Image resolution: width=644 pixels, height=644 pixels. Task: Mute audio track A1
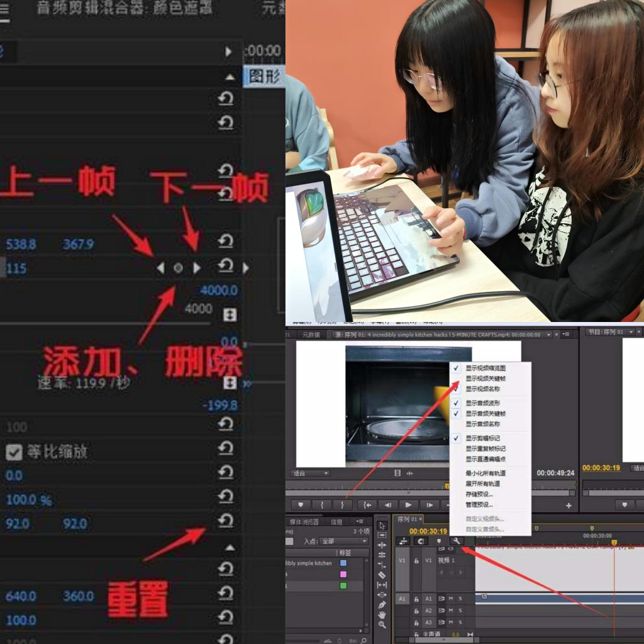point(451,599)
